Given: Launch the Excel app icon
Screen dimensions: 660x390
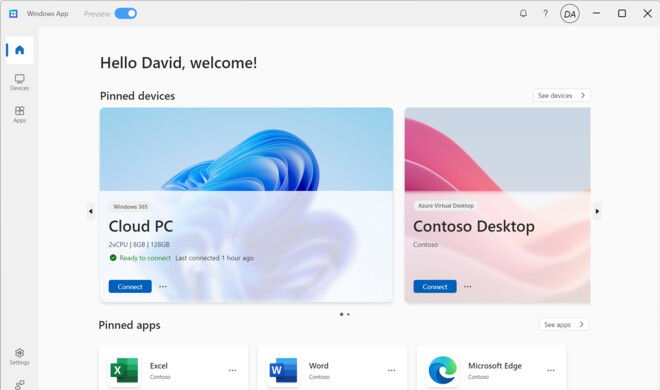Looking at the screenshot, I should click(x=124, y=370).
